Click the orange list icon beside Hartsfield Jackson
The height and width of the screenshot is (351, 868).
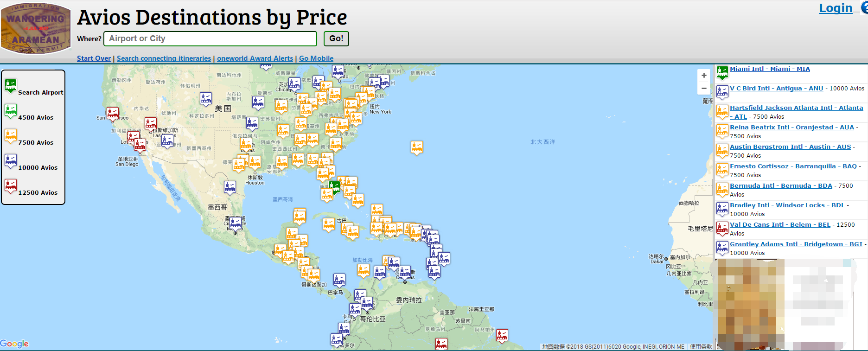722,112
